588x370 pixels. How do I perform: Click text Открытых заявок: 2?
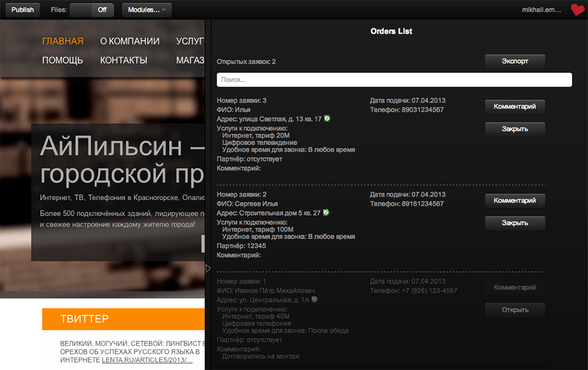[246, 61]
